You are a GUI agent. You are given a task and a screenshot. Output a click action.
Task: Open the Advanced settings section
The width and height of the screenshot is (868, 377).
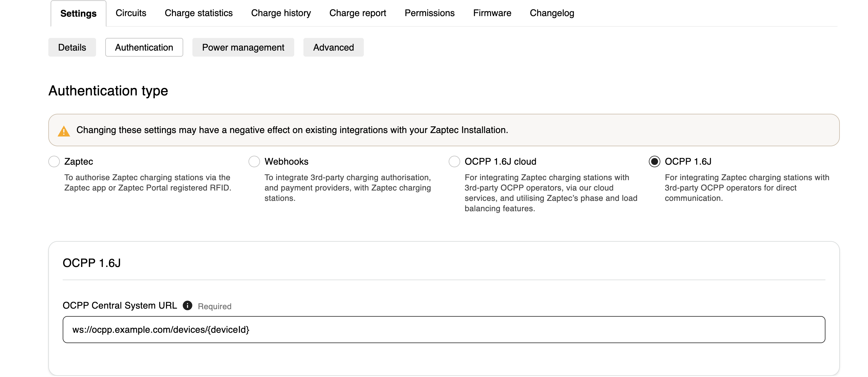(333, 47)
